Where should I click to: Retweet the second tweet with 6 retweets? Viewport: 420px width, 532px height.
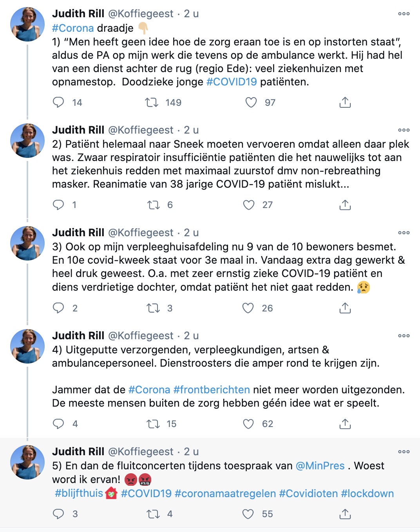[x=153, y=205]
